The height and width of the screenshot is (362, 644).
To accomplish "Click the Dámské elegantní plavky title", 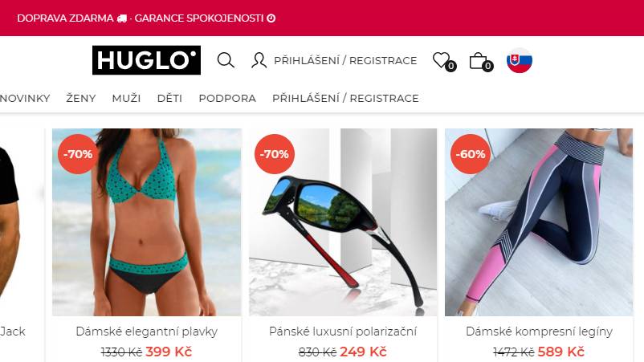I will coord(147,331).
